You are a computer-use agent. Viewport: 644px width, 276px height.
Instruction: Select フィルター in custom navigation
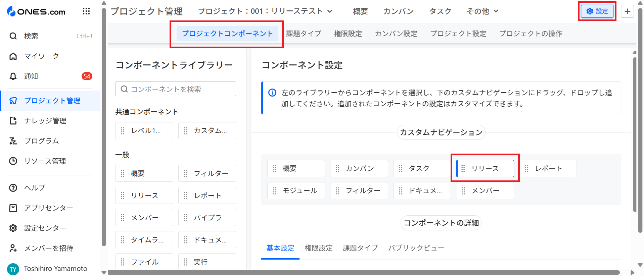359,190
